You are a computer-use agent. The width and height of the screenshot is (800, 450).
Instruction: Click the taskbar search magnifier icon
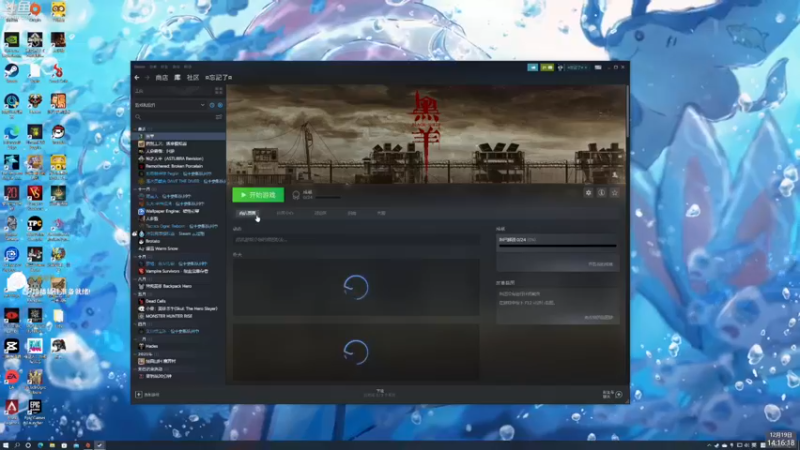pos(16,445)
